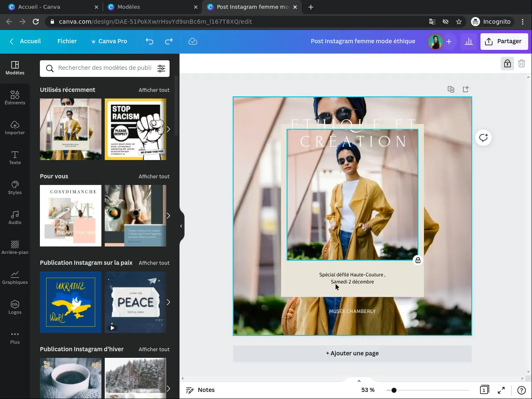The height and width of the screenshot is (399, 532).
Task: Open the Éléments sidebar panel
Action: (15, 98)
